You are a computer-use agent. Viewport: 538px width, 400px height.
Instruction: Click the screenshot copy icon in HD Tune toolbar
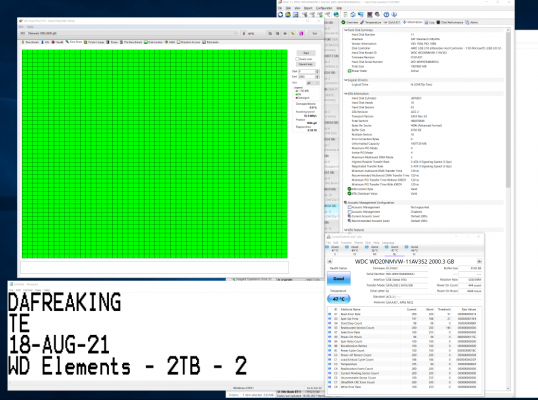click(278, 34)
